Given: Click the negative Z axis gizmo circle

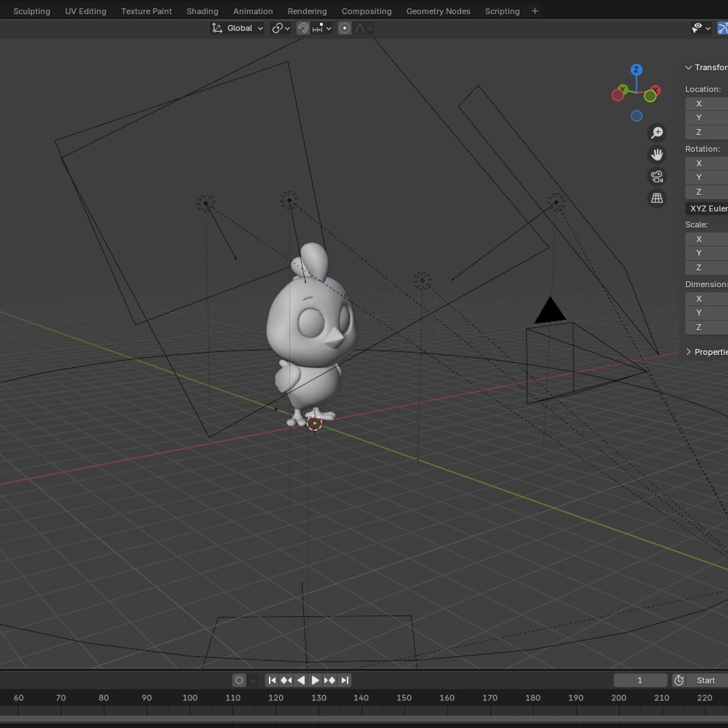Looking at the screenshot, I should (x=636, y=116).
